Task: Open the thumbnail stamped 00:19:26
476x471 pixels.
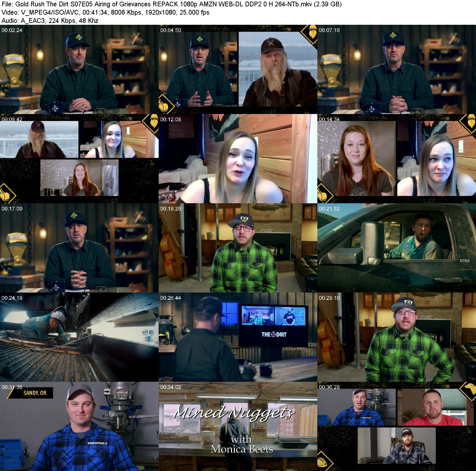Action: (238, 248)
